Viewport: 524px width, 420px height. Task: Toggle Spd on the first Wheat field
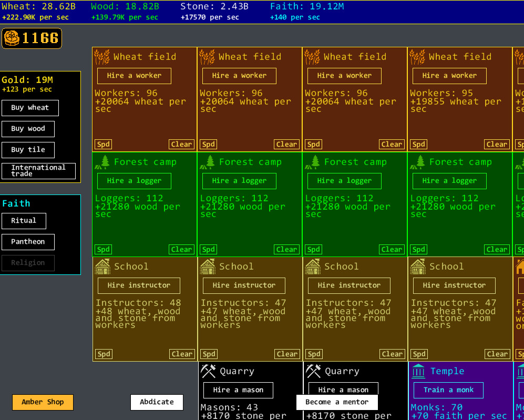[x=103, y=144]
